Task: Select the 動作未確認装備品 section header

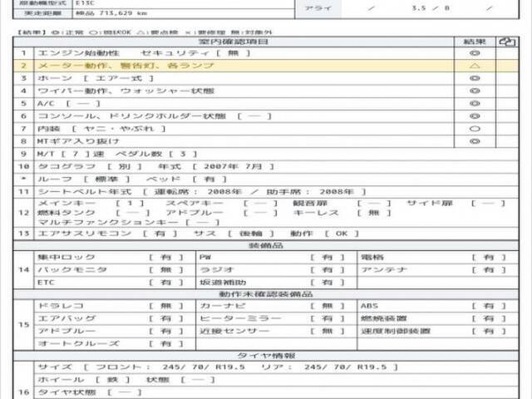Action: pos(266,293)
